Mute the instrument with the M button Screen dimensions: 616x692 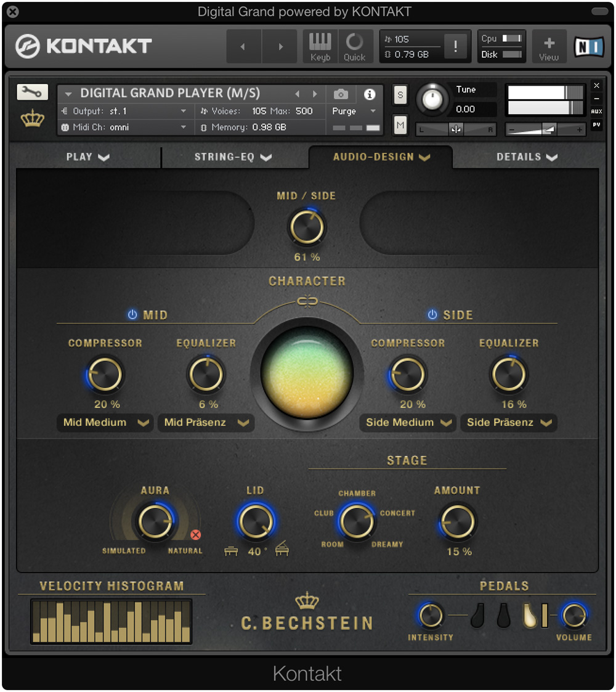(400, 125)
